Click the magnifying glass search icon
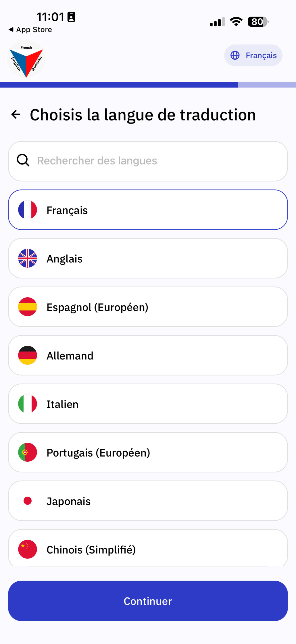Viewport: 296px width, 644px height. 23,160
